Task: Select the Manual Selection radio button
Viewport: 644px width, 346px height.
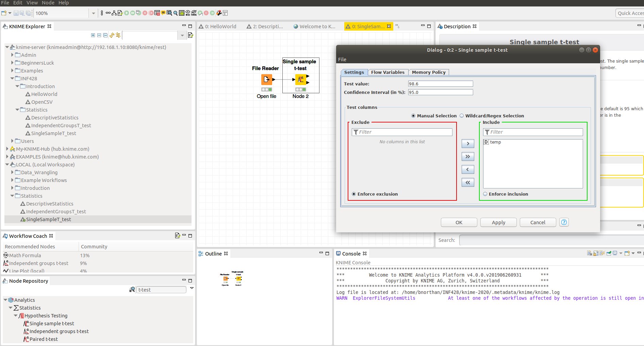Action: 413,116
